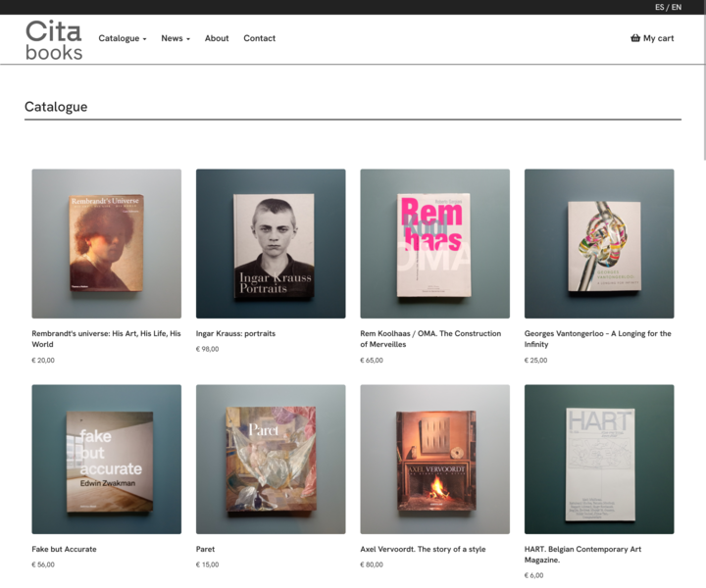Viewport: 706px width, 588px height.
Task: Click title Rem Koolhaas / OMA. The Construction
Action: pos(430,339)
